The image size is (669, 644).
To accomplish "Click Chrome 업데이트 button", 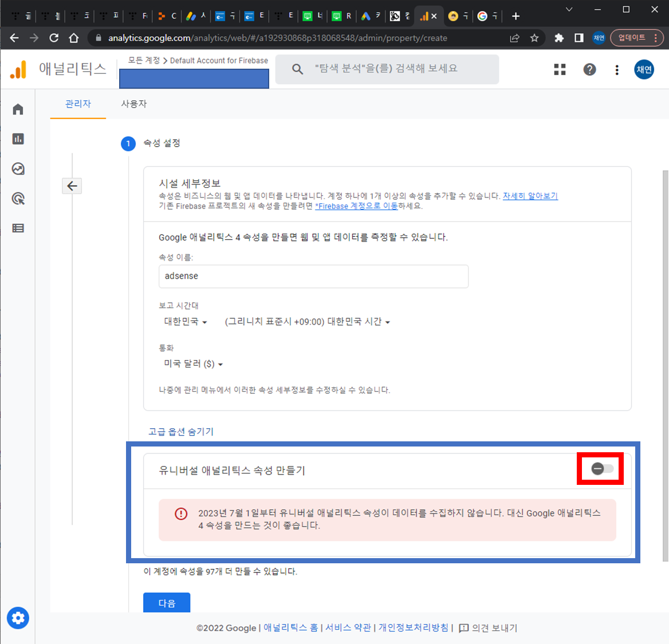I will pyautogui.click(x=636, y=38).
